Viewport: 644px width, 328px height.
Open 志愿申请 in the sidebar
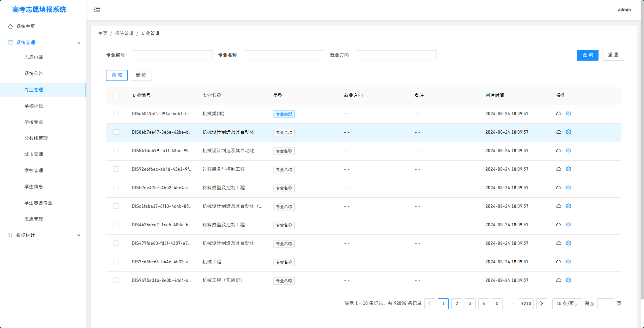click(34, 57)
